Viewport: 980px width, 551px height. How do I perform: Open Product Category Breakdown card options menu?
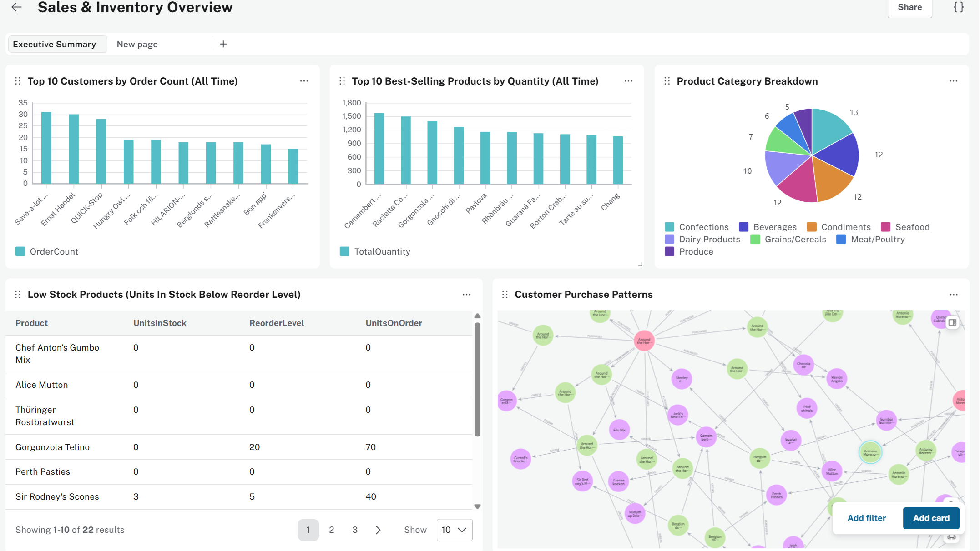point(953,81)
